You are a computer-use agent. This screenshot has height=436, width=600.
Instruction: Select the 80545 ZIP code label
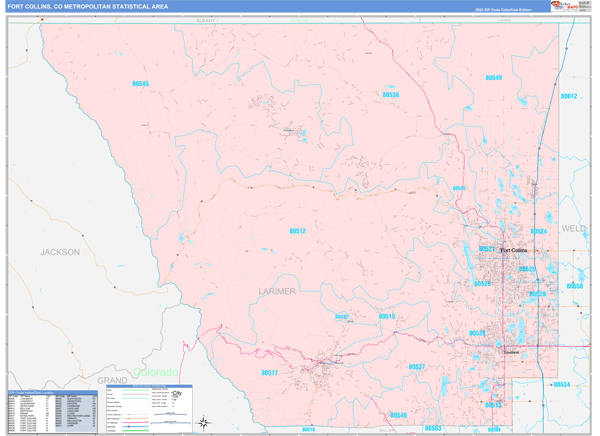140,84
